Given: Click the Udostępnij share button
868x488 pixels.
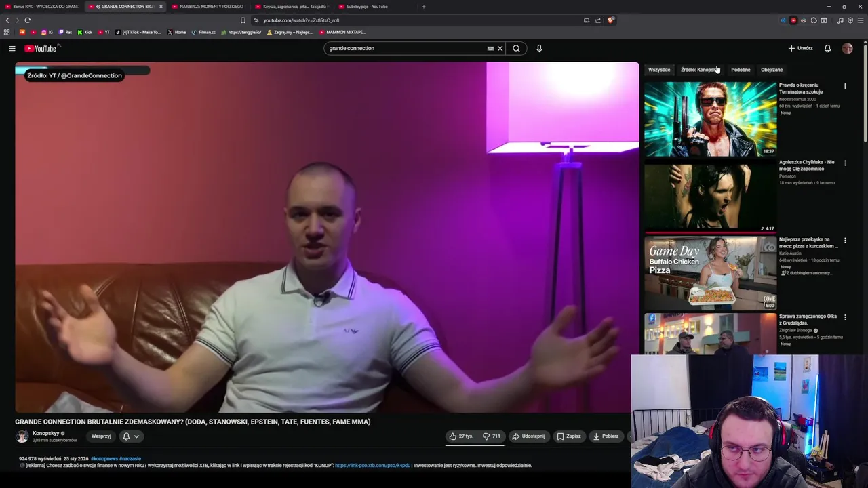Looking at the screenshot, I should (528, 436).
